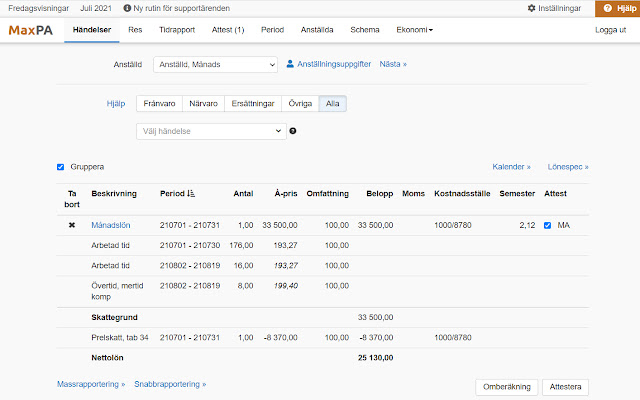Image resolution: width=640 pixels, height=400 pixels.
Task: Click the info icon beside Ny rutin
Action: pyautogui.click(x=127, y=8)
